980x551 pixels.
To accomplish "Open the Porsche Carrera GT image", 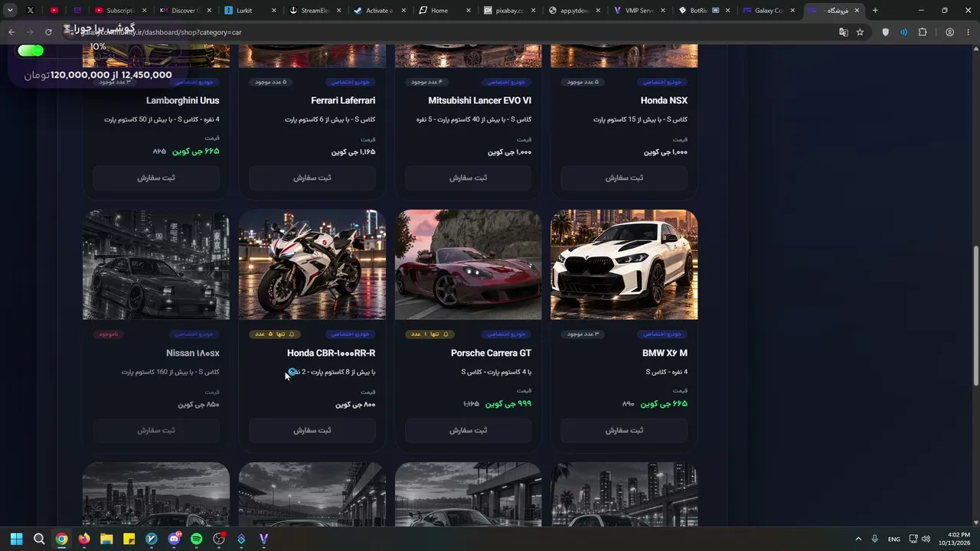I will point(468,265).
